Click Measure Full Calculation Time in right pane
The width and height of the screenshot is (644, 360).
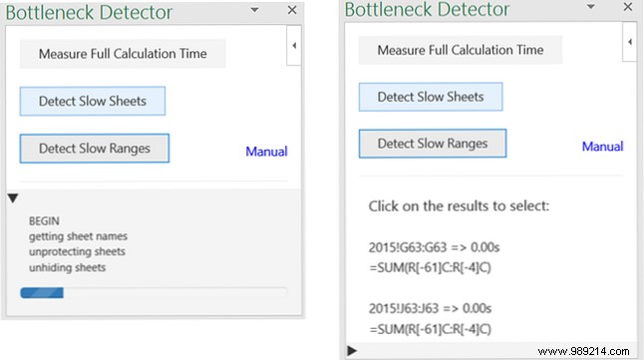click(461, 50)
